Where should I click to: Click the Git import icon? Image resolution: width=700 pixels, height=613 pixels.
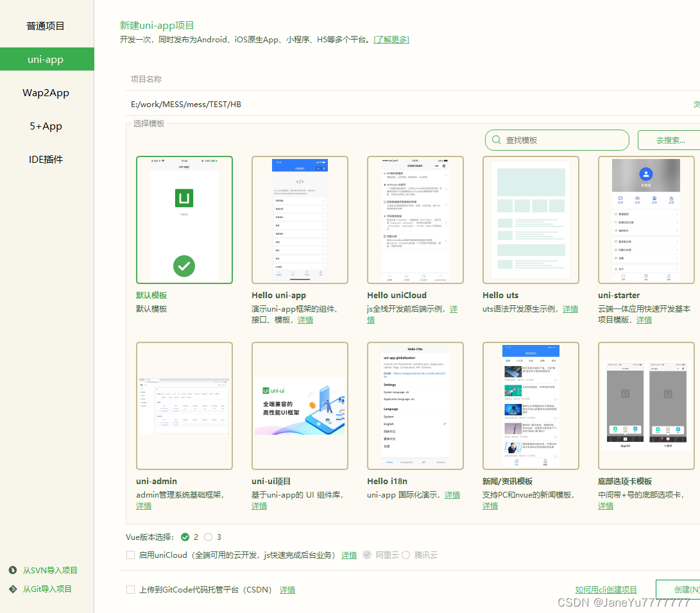[13, 589]
